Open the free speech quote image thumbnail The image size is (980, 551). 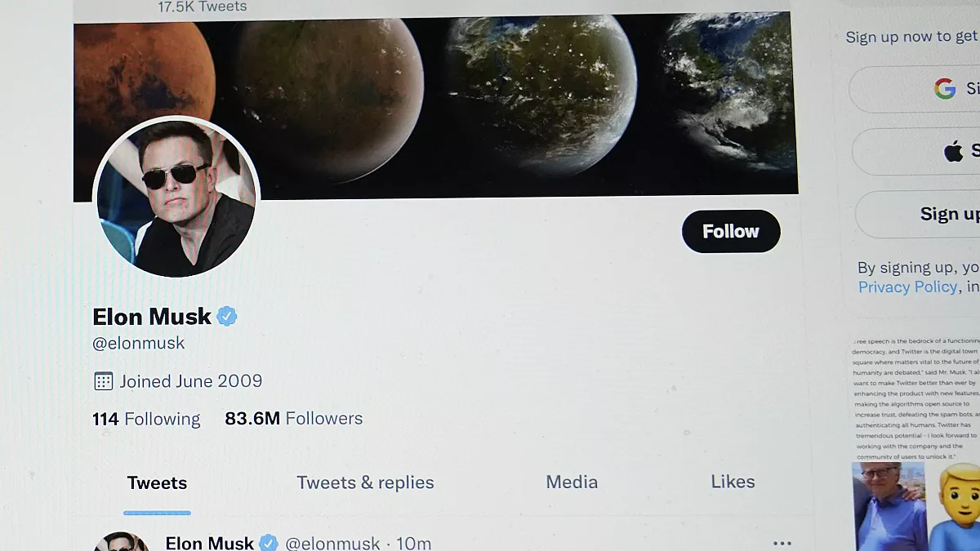915,398
